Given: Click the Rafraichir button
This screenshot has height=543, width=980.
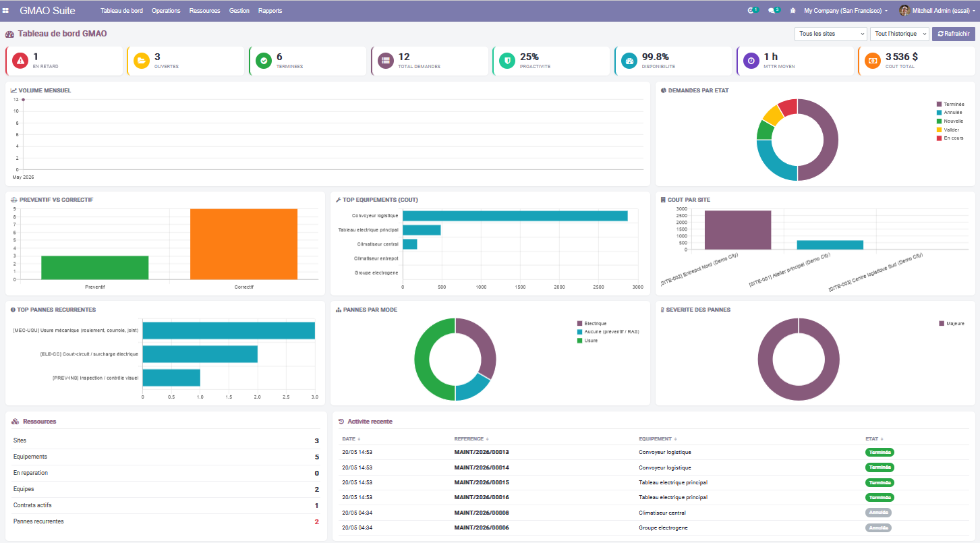Looking at the screenshot, I should click(954, 34).
